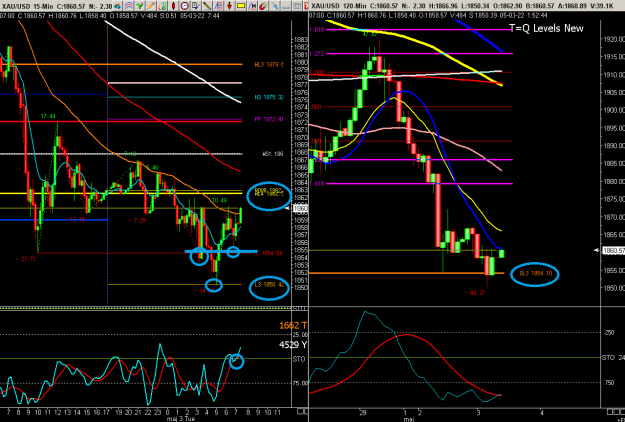Click the 10.49 green swing label
Viewport: 625px width, 422px height.
[220, 200]
